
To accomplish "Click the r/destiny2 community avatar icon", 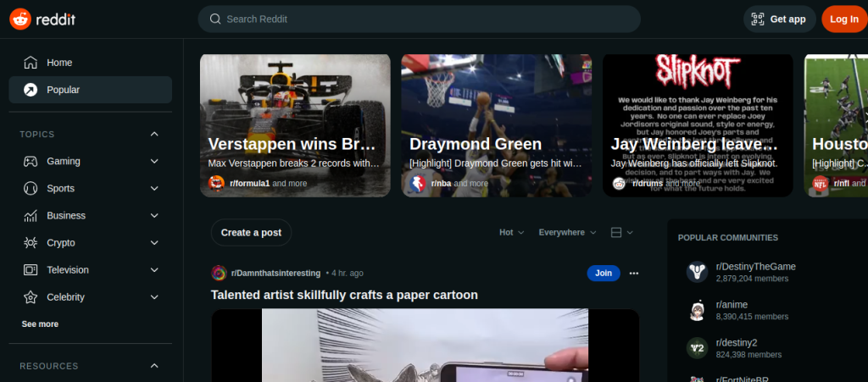I will coord(697,348).
